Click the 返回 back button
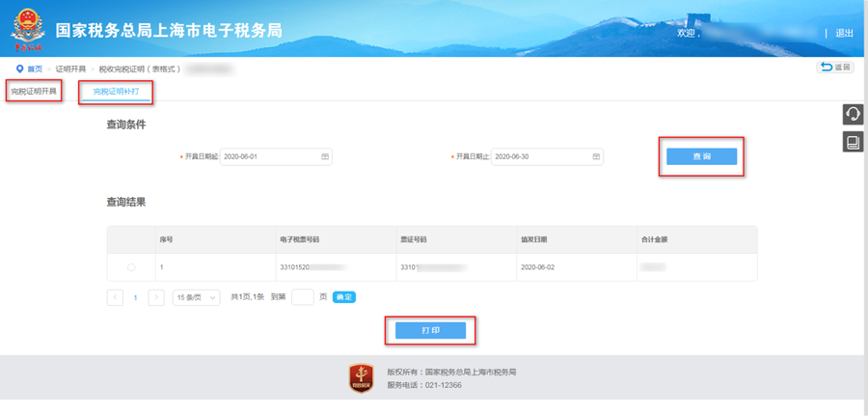Viewport: 868px width, 416px height. click(835, 68)
